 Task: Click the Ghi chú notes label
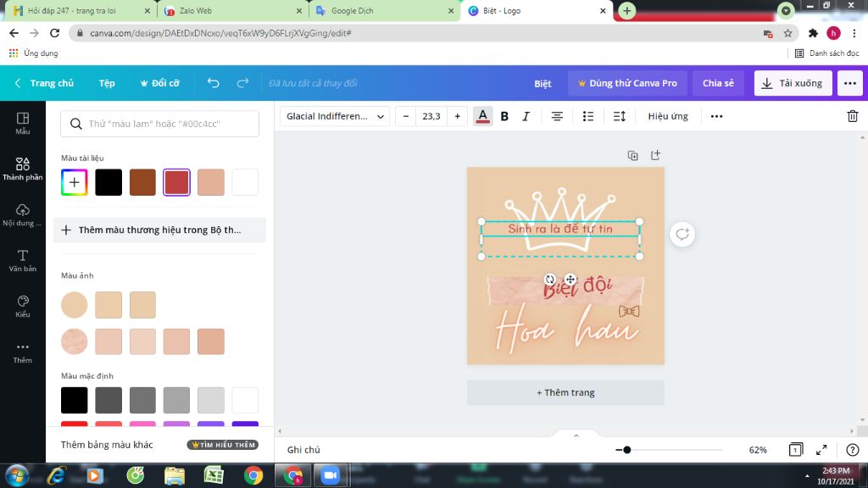tap(303, 450)
